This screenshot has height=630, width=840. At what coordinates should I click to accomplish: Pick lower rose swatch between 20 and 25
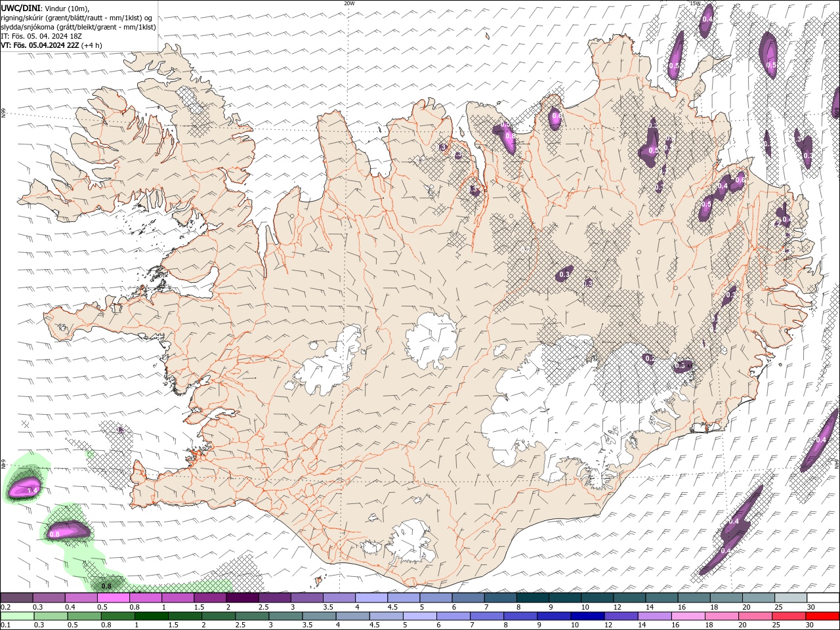click(x=754, y=616)
